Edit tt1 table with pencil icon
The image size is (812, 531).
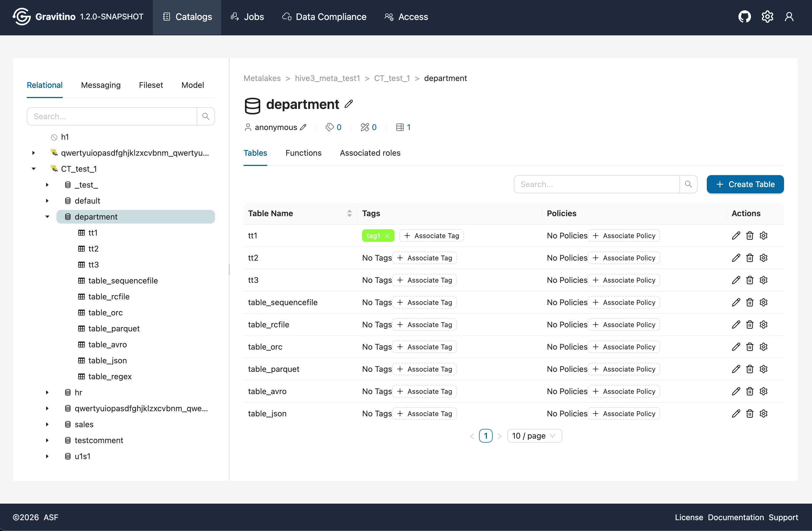point(736,236)
